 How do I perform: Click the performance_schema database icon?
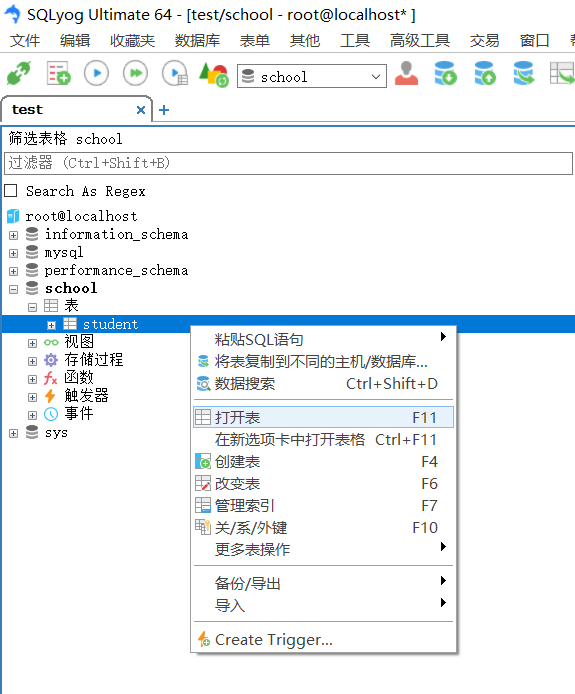coord(32,270)
